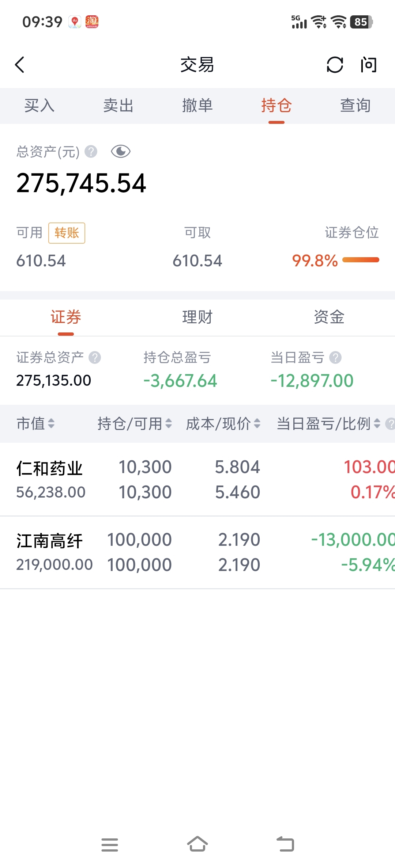This screenshot has width=395, height=868.
Task: Switch to the 买入 tab
Action: click(x=39, y=106)
